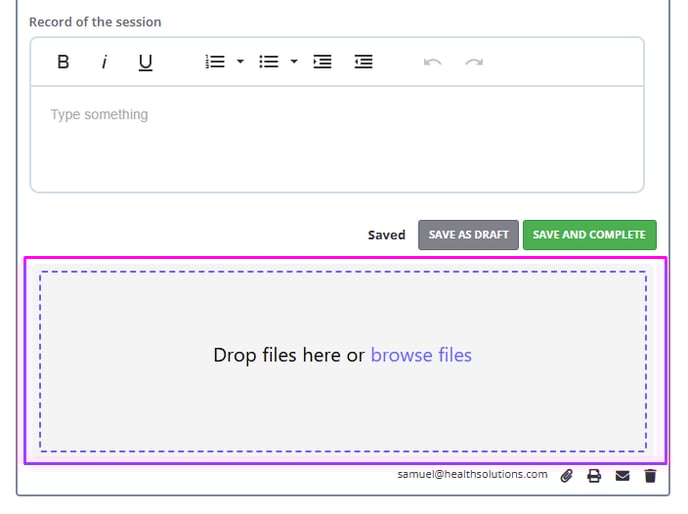Open numbered list style dropdown arrow
The height and width of the screenshot is (514, 688).
240,61
